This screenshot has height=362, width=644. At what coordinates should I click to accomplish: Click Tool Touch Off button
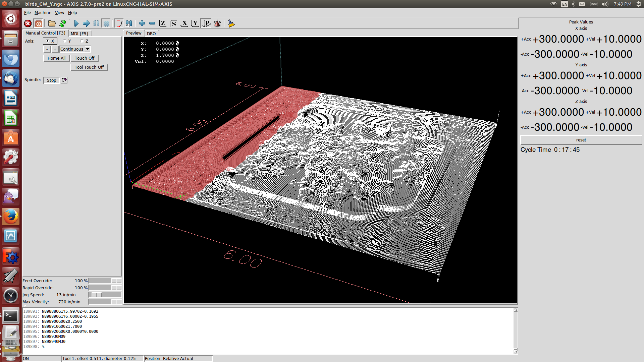point(89,67)
